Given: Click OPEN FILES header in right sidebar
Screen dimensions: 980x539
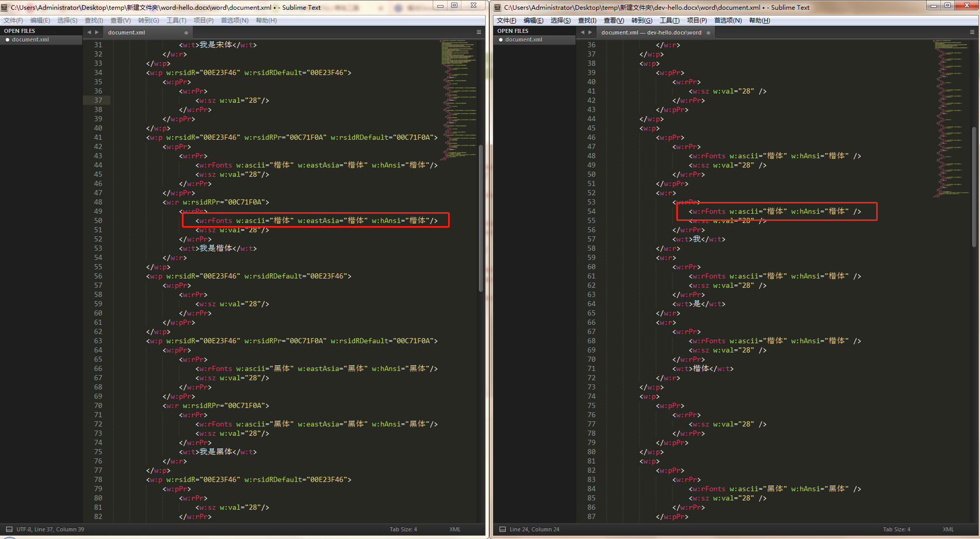Looking at the screenshot, I should click(x=513, y=31).
